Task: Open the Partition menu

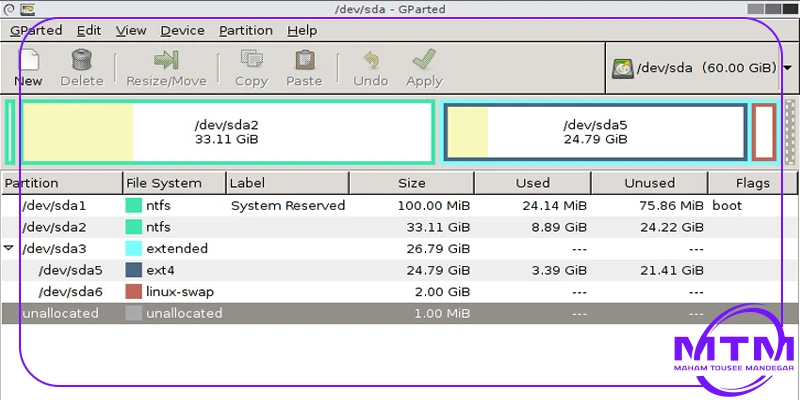Action: (245, 31)
